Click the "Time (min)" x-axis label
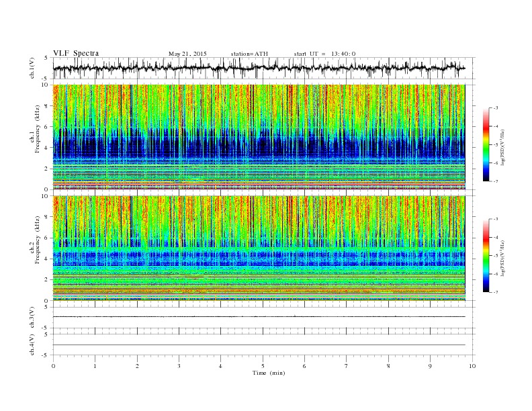 point(269,373)
